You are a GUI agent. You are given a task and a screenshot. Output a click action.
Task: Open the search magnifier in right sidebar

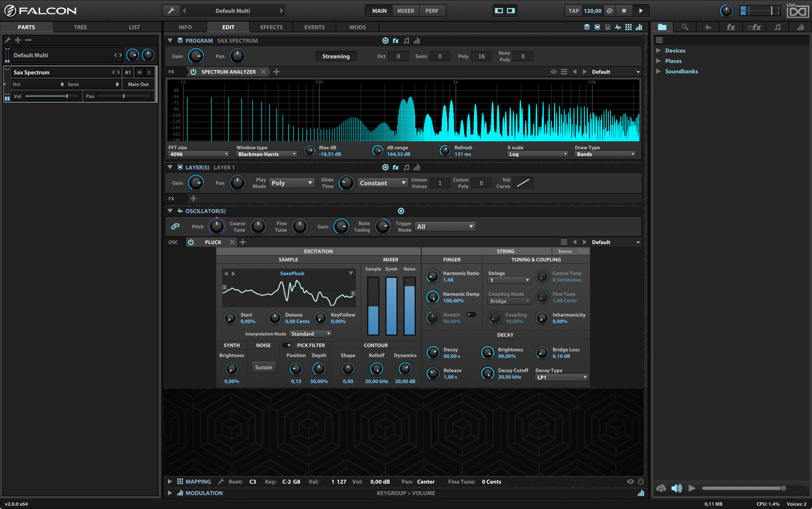pos(685,27)
